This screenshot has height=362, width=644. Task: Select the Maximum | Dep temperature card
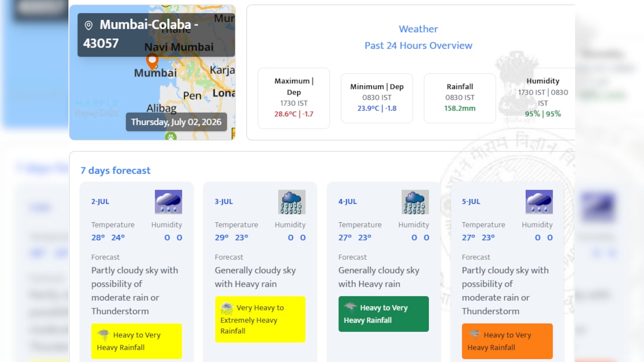coord(294,98)
